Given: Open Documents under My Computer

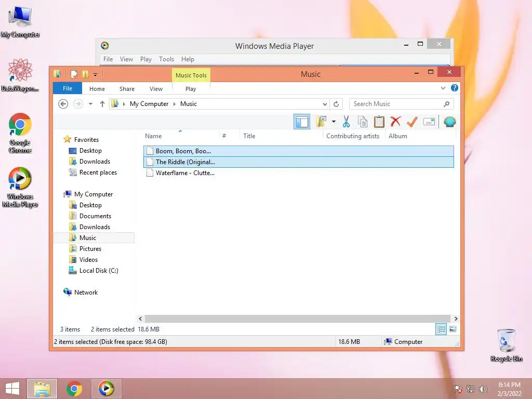Looking at the screenshot, I should pyautogui.click(x=95, y=216).
